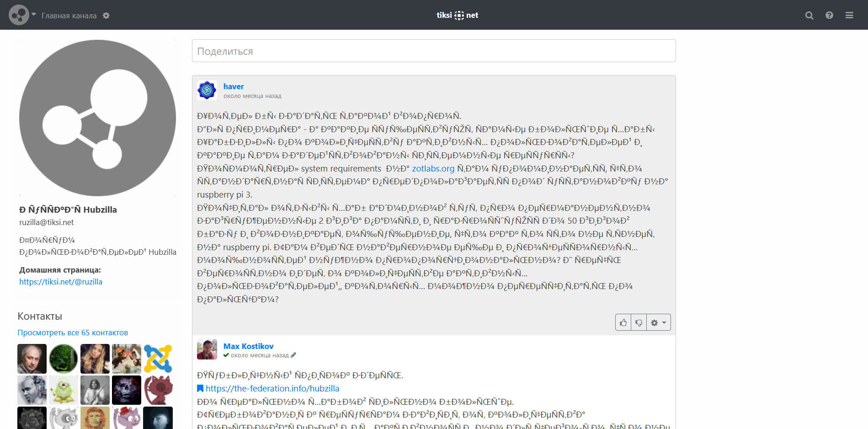The height and width of the screenshot is (429, 868).
Task: Click the channel settings gear icon
Action: click(106, 16)
